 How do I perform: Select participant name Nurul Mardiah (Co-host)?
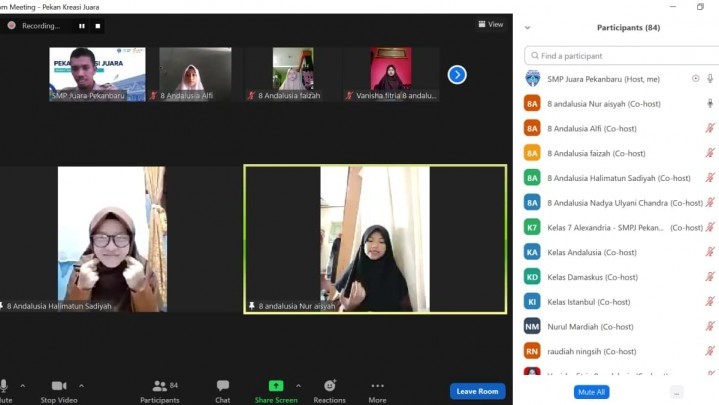click(x=590, y=327)
